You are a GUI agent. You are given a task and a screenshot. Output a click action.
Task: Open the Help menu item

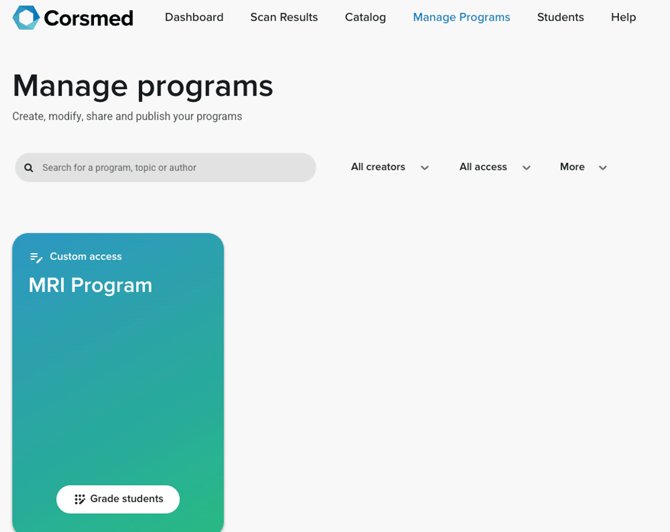tap(623, 17)
